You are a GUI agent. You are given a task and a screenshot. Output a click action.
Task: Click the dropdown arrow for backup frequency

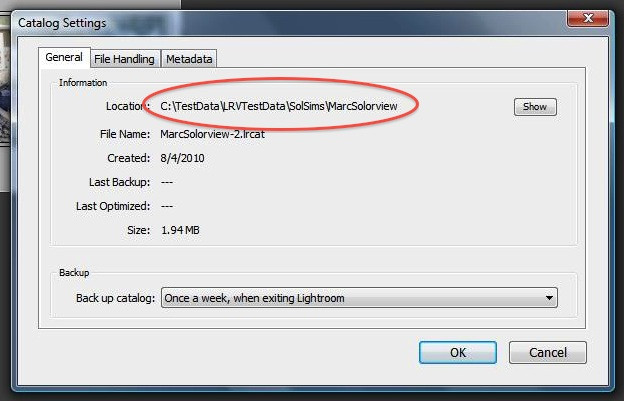click(x=549, y=298)
